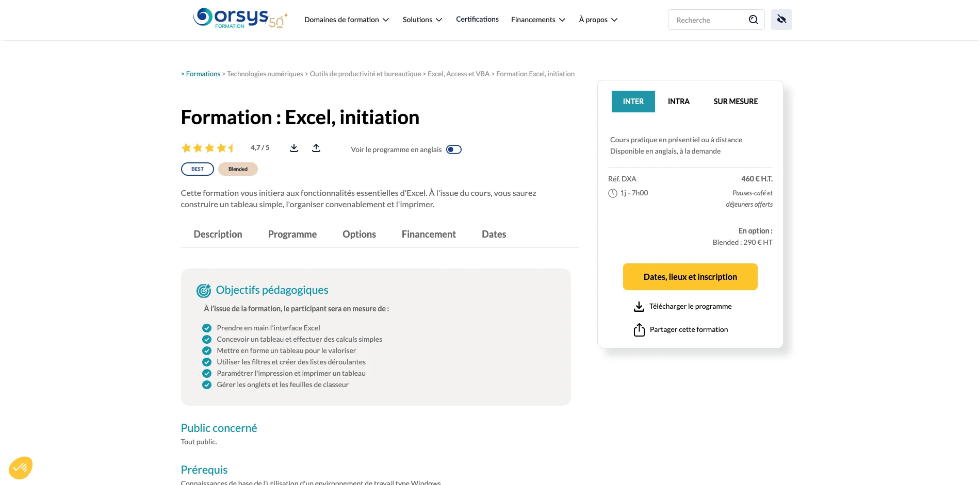The height and width of the screenshot is (485, 980).
Task: Switch to the Dates tab
Action: [494, 235]
